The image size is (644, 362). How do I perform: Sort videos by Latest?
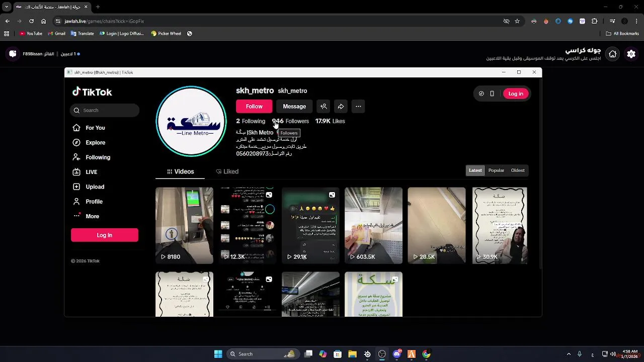pyautogui.click(x=475, y=170)
